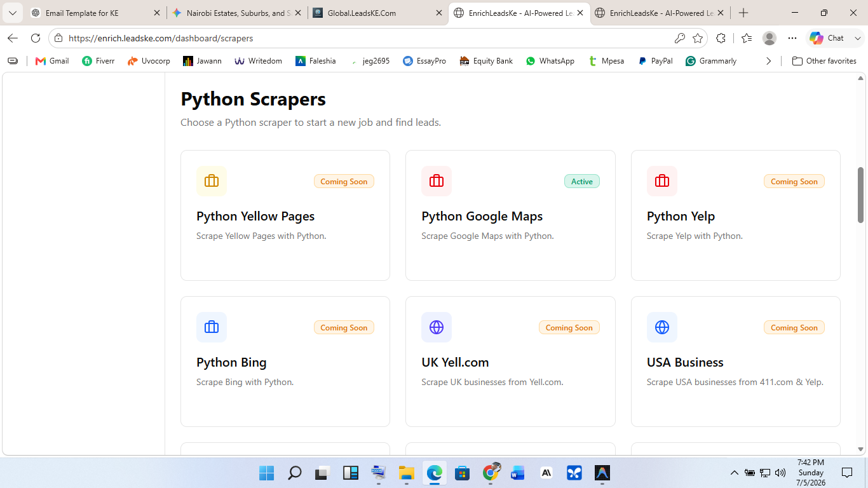Click the page vertical scrollbar thumb
Viewport: 868px width, 488px height.
pos(861,195)
